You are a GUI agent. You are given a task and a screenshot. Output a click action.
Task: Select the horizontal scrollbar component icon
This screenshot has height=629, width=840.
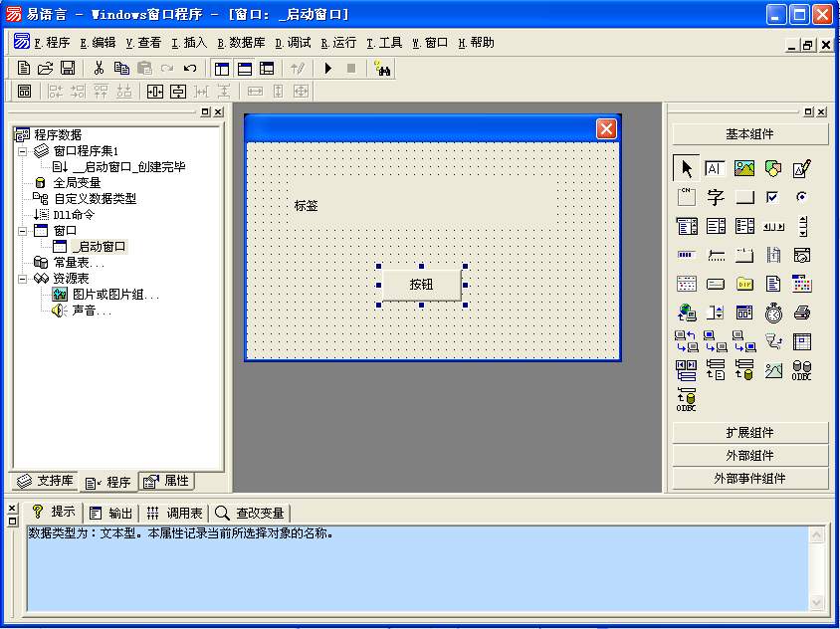coord(773,227)
